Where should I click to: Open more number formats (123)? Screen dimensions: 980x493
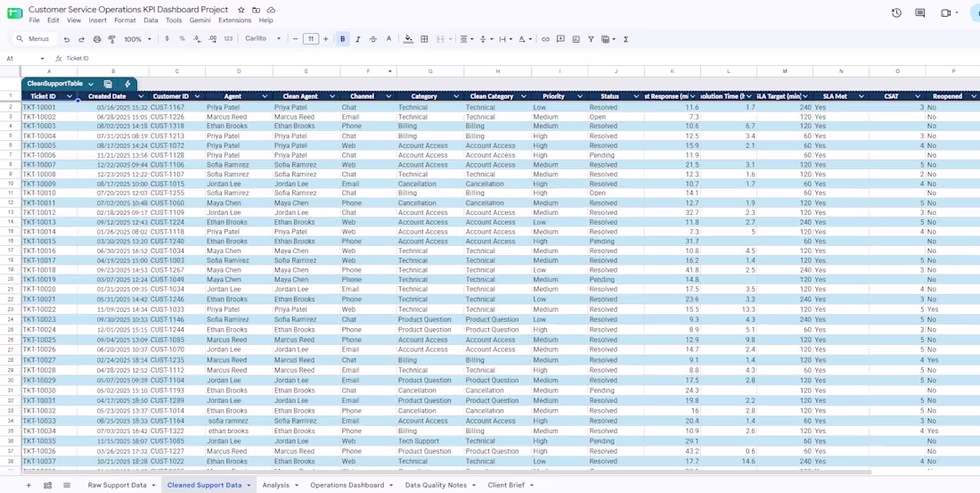pos(228,39)
